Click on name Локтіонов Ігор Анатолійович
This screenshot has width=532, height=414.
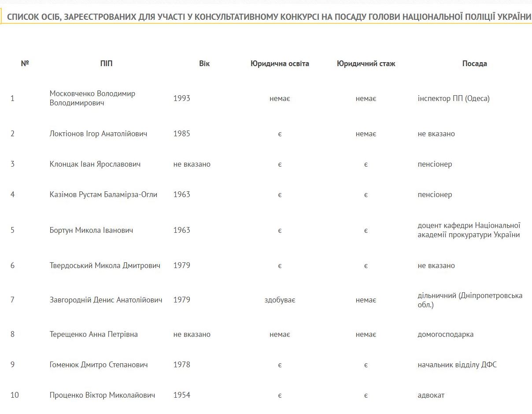(98, 134)
